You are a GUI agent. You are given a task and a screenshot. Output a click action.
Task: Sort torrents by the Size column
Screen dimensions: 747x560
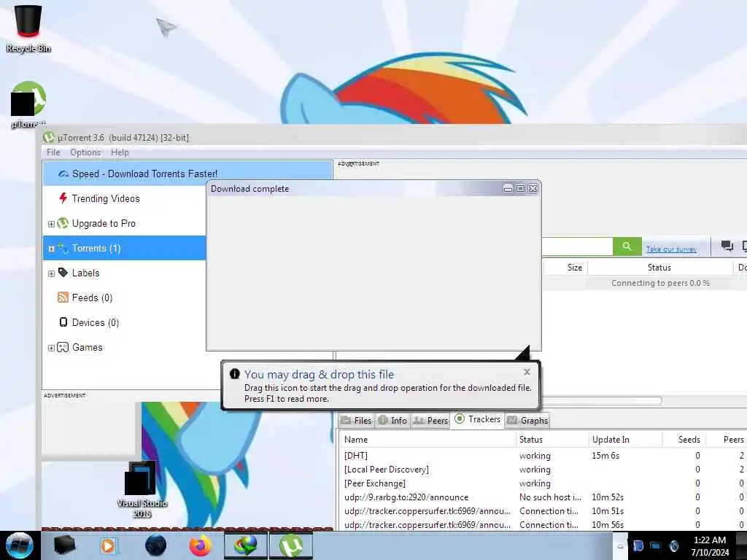[x=565, y=267]
